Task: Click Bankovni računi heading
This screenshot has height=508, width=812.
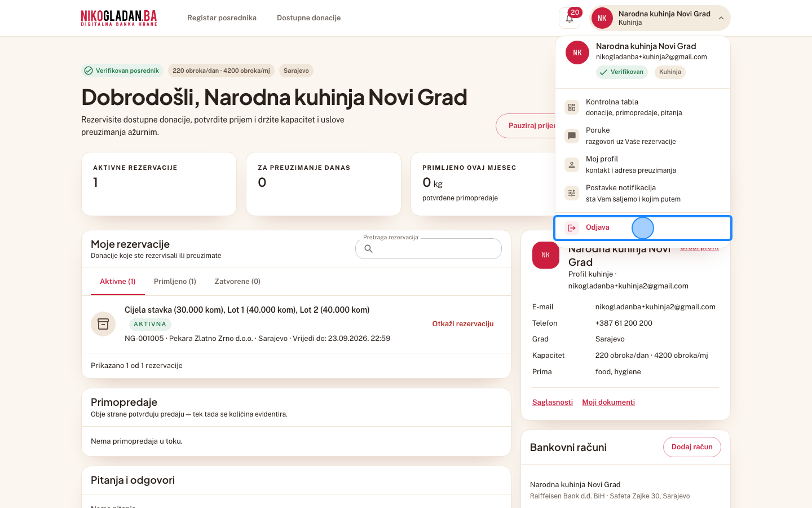Action: [x=568, y=448]
